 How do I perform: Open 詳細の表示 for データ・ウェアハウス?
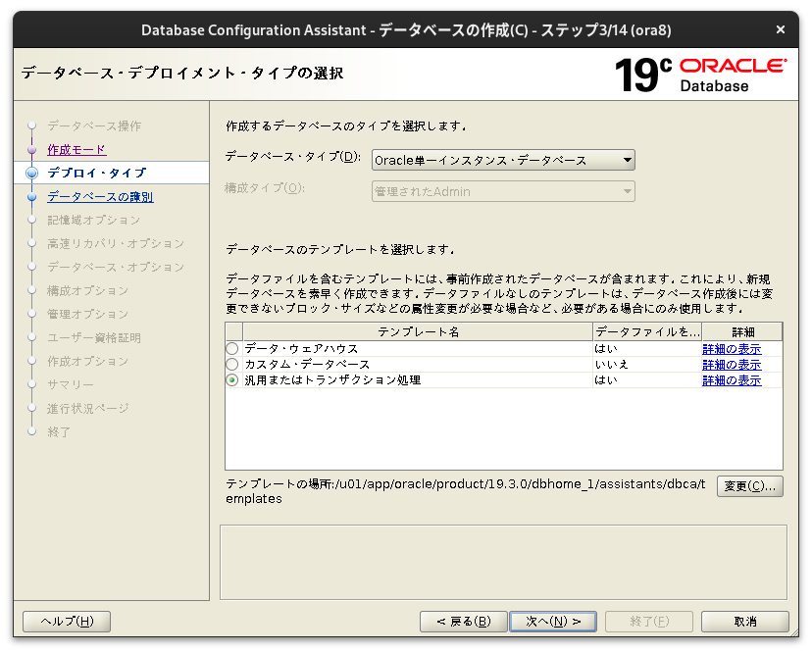pos(732,348)
